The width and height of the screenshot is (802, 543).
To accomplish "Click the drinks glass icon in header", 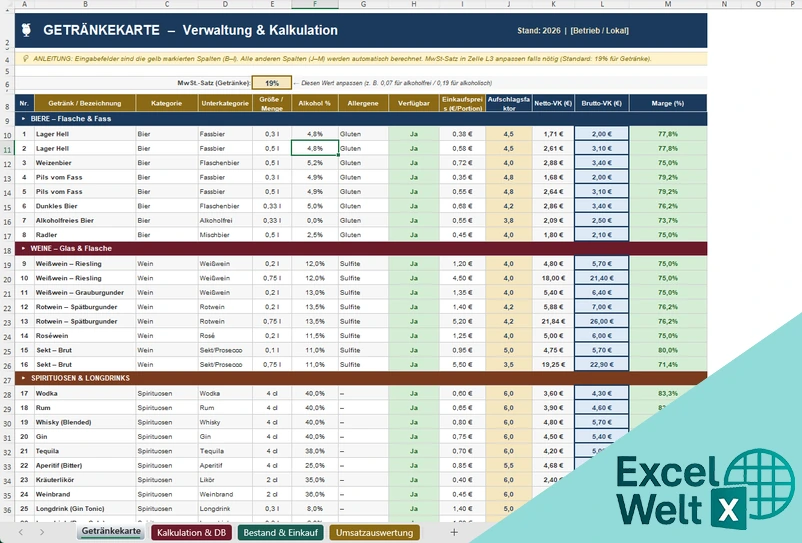I will [x=27, y=30].
